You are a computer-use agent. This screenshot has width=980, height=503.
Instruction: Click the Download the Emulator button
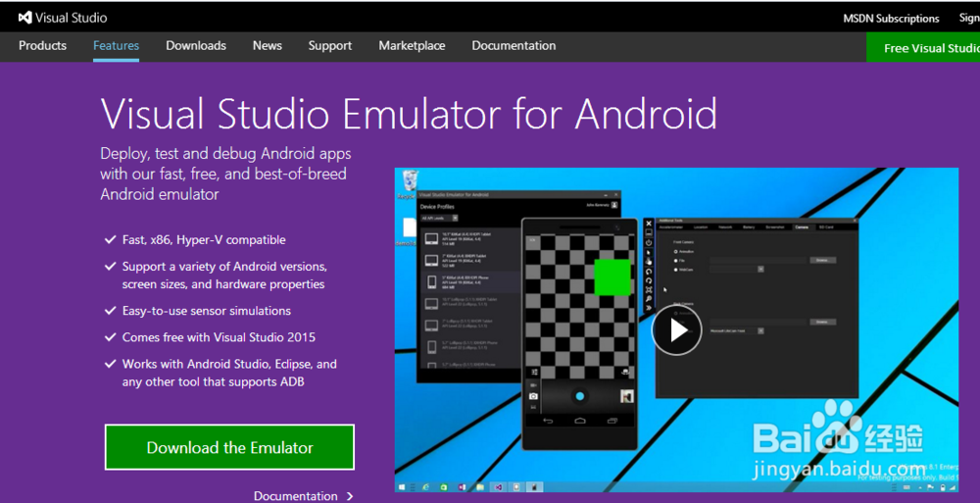point(229,447)
